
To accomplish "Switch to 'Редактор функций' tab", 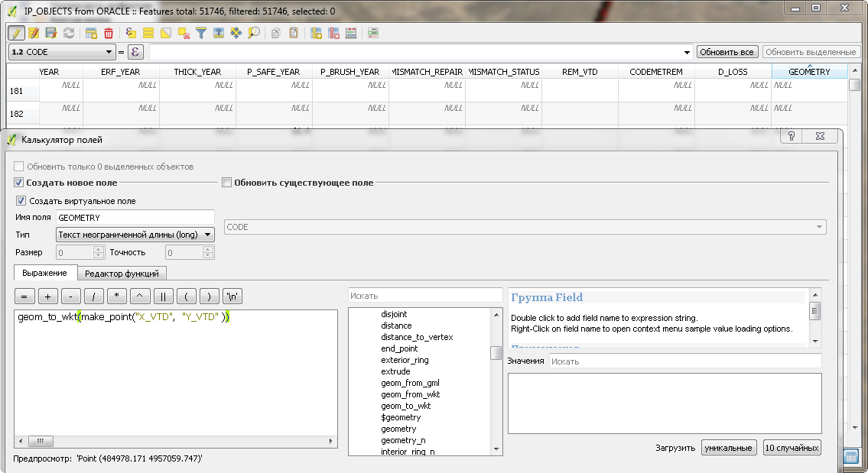I will pos(122,273).
